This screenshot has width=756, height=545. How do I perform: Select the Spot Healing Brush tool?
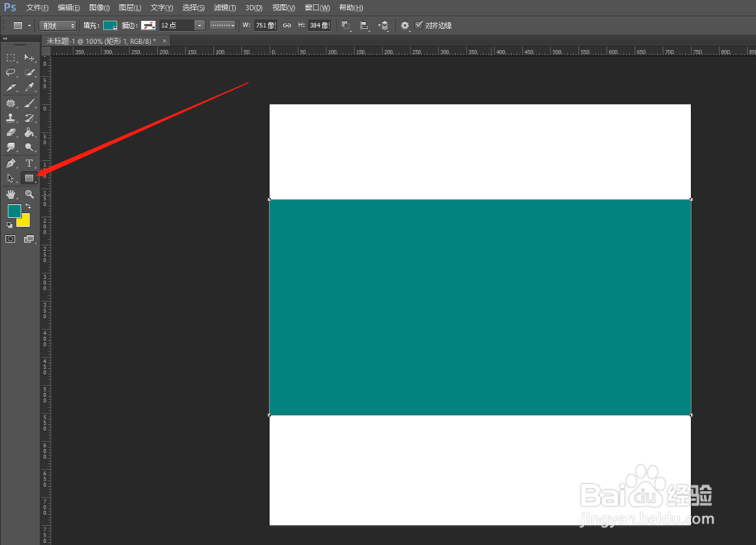click(x=11, y=103)
